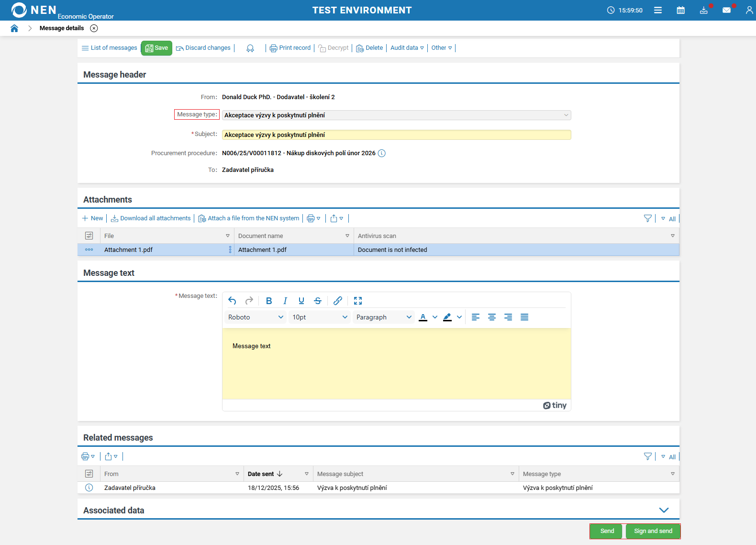Image resolution: width=756 pixels, height=545 pixels.
Task: Undo last edit in message editor
Action: click(232, 301)
